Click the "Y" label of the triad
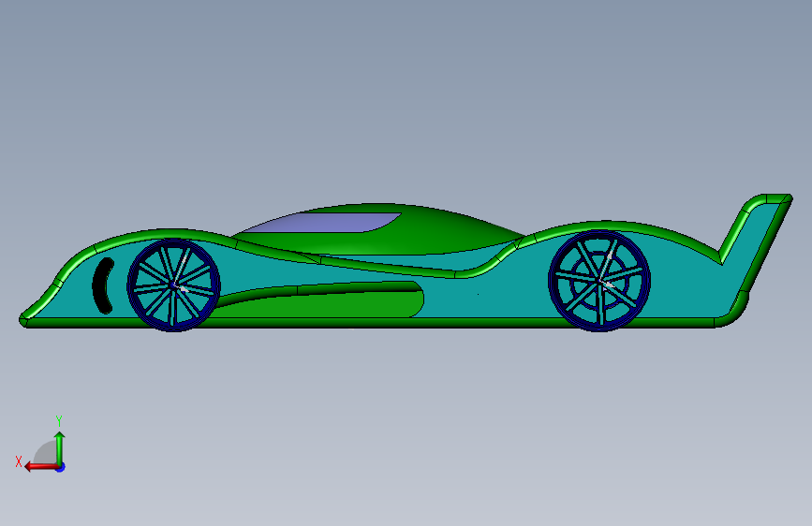Screen dimensions: 812x526 pyautogui.click(x=59, y=421)
